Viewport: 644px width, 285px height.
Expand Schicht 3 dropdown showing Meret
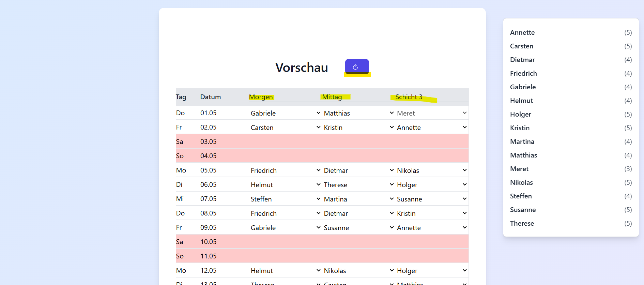click(x=431, y=113)
